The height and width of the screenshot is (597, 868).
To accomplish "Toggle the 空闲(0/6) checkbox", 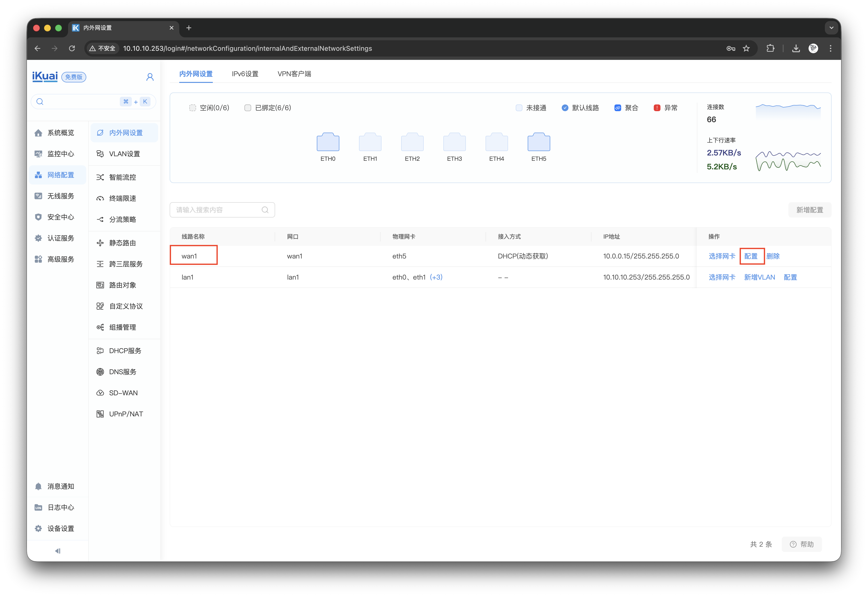I will [x=192, y=108].
